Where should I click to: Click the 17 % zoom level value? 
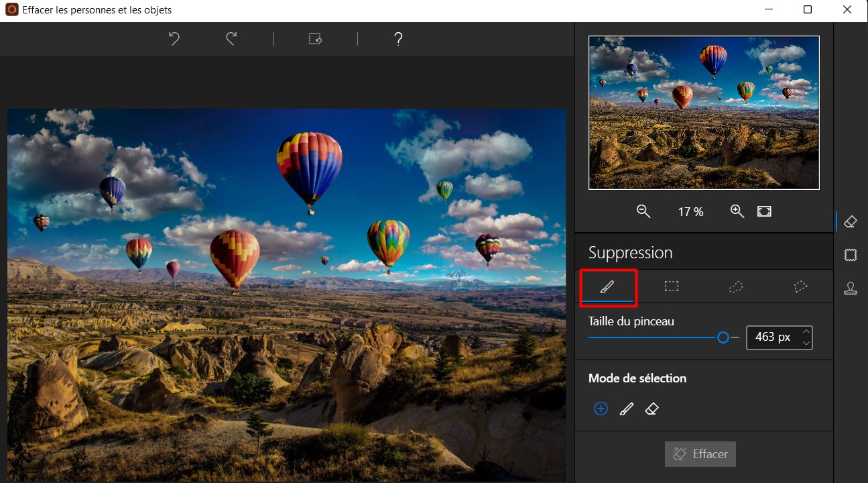[690, 212]
